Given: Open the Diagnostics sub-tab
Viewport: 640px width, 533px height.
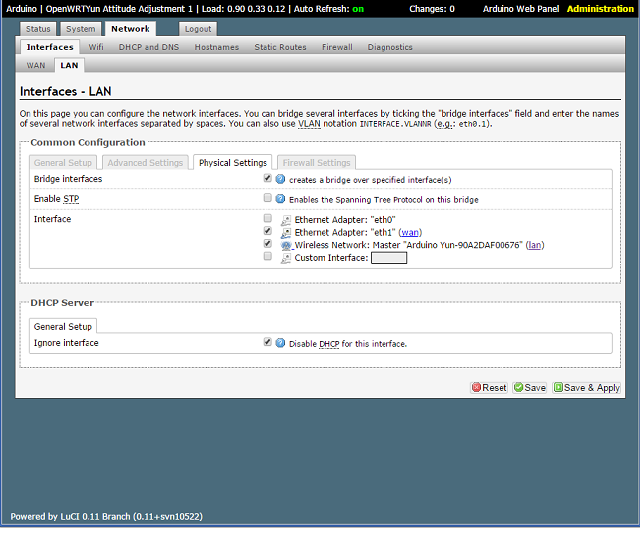Looking at the screenshot, I should click(x=390, y=47).
